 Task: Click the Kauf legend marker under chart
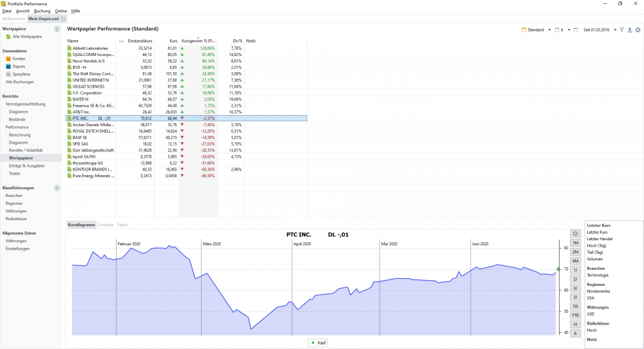313,343
